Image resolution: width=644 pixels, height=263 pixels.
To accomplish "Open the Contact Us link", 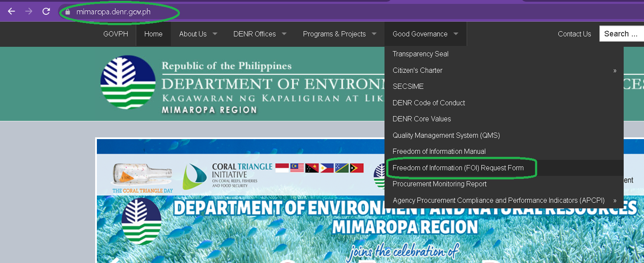I will pos(574,34).
